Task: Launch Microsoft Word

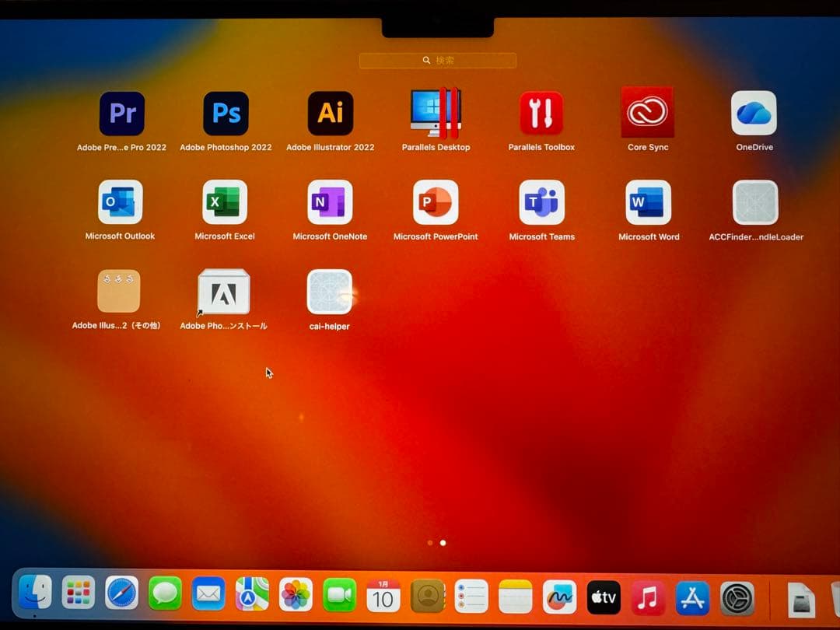Action: pos(647,202)
